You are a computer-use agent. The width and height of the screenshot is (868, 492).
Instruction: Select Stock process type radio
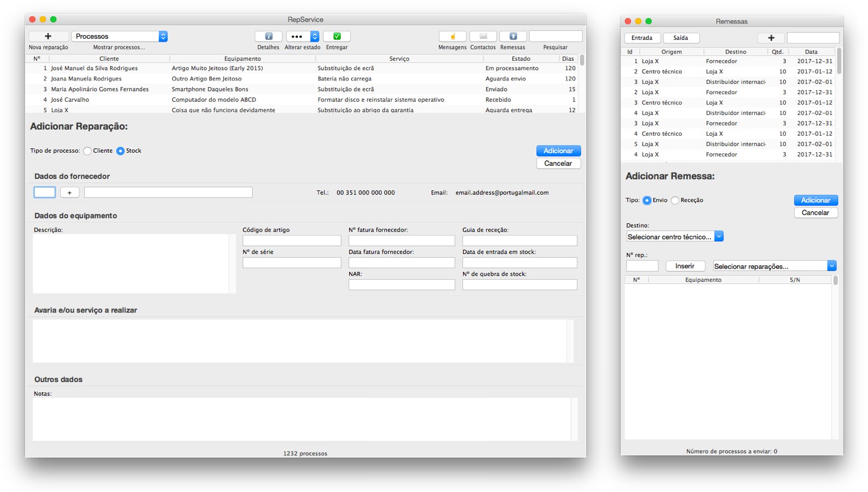click(x=120, y=151)
